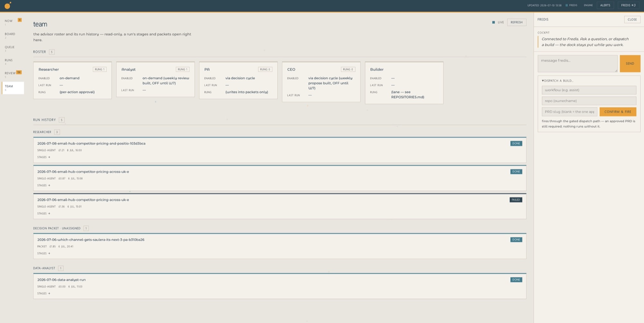Click the Rung 1 tag on Analyst card
The width and height of the screenshot is (644, 323).
tap(183, 70)
